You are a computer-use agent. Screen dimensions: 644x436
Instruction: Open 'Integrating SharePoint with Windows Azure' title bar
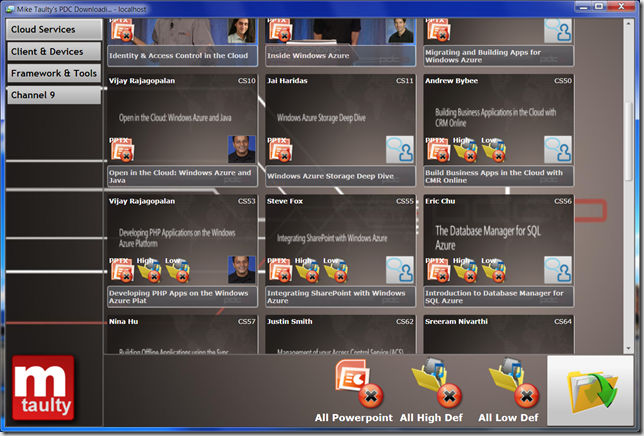pyautogui.click(x=340, y=296)
